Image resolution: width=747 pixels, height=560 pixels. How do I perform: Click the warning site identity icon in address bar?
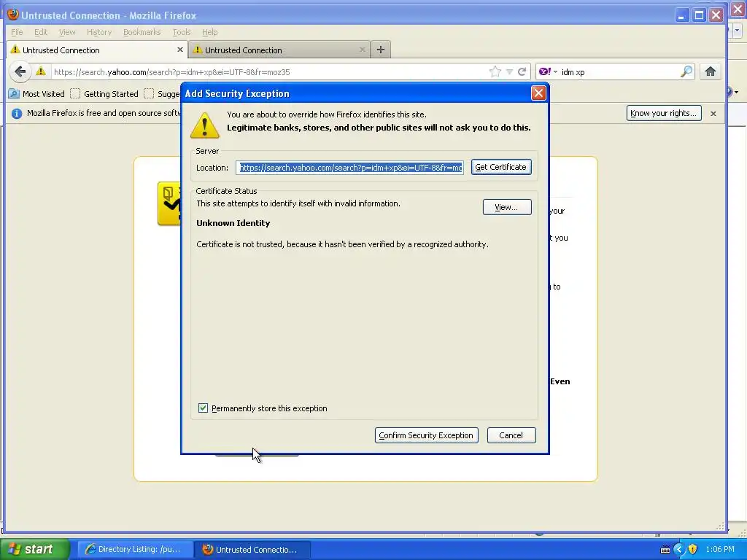pos(41,71)
